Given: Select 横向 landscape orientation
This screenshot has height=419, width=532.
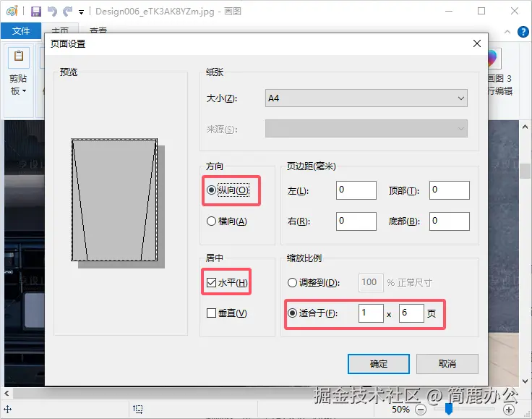Looking at the screenshot, I should coord(227,221).
